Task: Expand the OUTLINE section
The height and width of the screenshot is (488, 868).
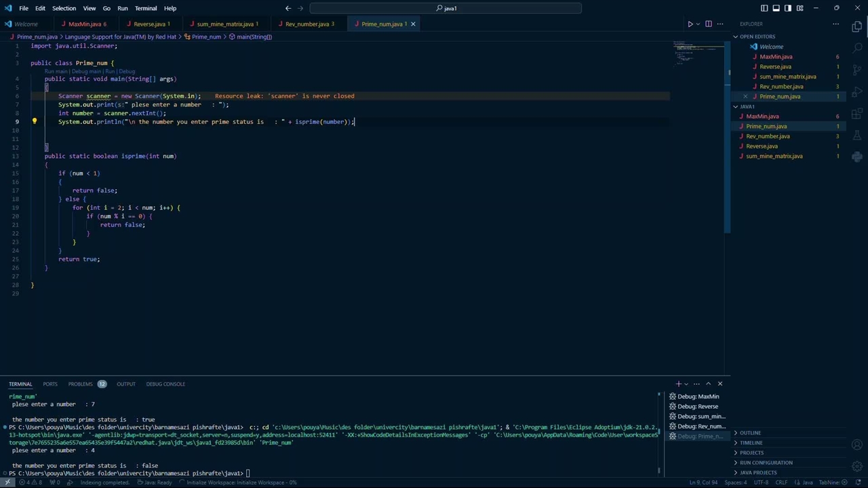Action: click(750, 432)
